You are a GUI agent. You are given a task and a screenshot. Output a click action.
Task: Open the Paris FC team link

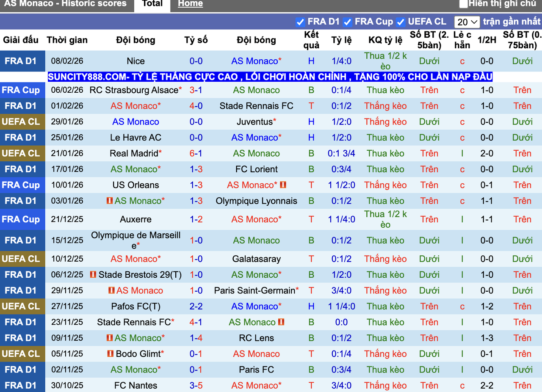[256, 370]
